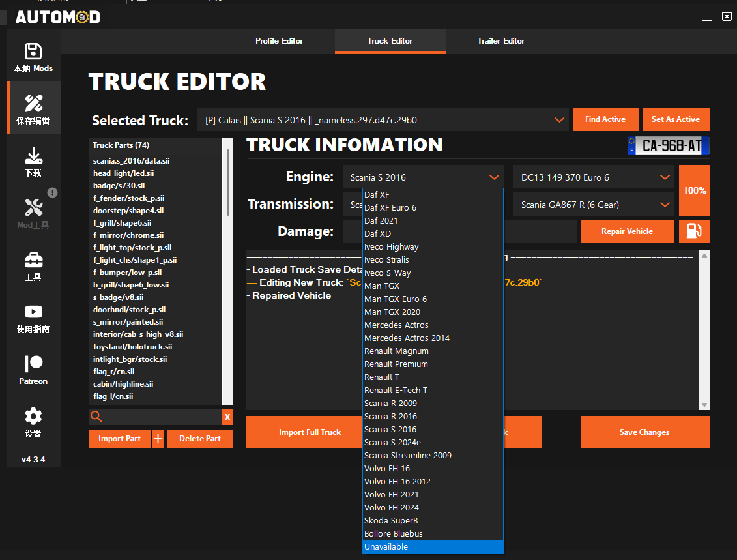The height and width of the screenshot is (560, 737).
Task: Choose Volvo FH 16 2012 option
Action: tap(433, 482)
